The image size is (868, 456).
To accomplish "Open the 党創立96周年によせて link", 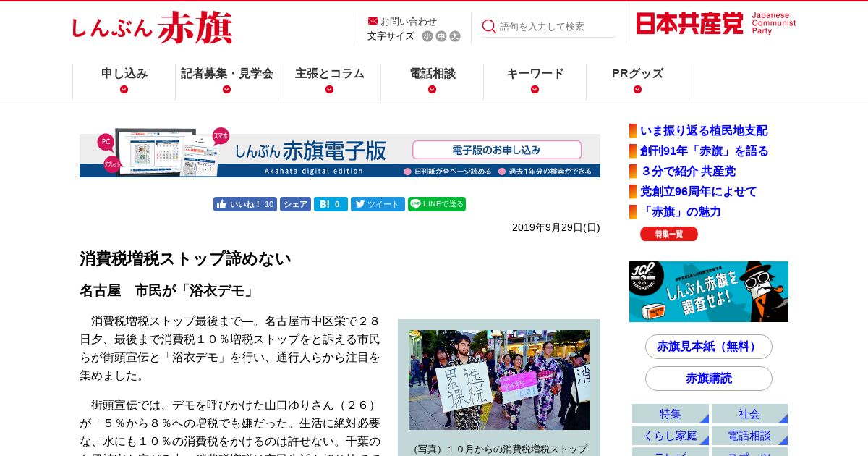I will [x=699, y=192].
